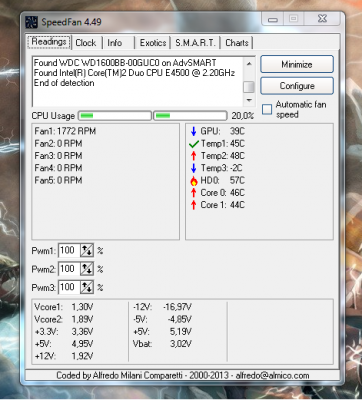Click the 'Fan5: 0 RPM' reading
The width and height of the screenshot is (362, 400).
coord(58,180)
